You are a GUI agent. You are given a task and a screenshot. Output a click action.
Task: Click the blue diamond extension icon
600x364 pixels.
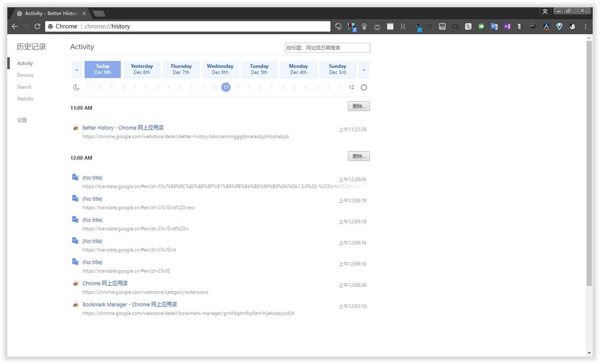pos(559,26)
